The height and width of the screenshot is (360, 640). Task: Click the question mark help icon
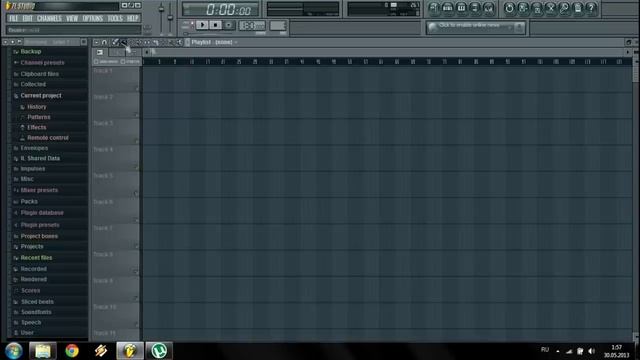click(591, 8)
